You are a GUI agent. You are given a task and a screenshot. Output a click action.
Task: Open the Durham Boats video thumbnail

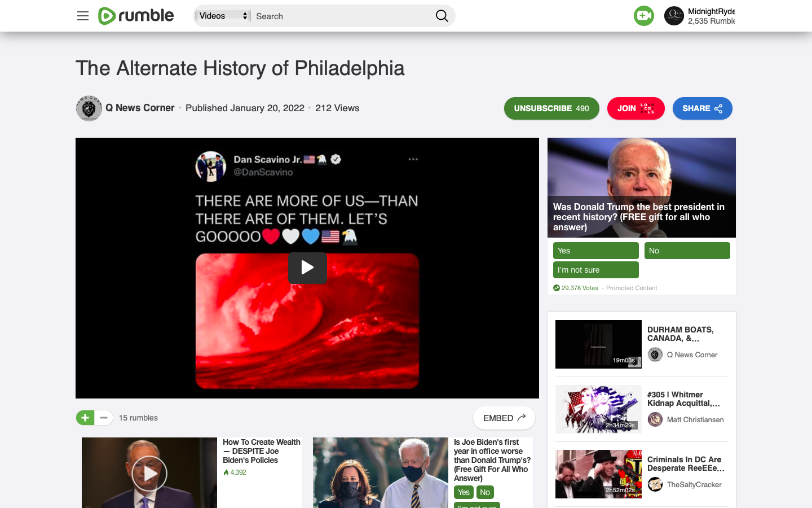tap(598, 344)
